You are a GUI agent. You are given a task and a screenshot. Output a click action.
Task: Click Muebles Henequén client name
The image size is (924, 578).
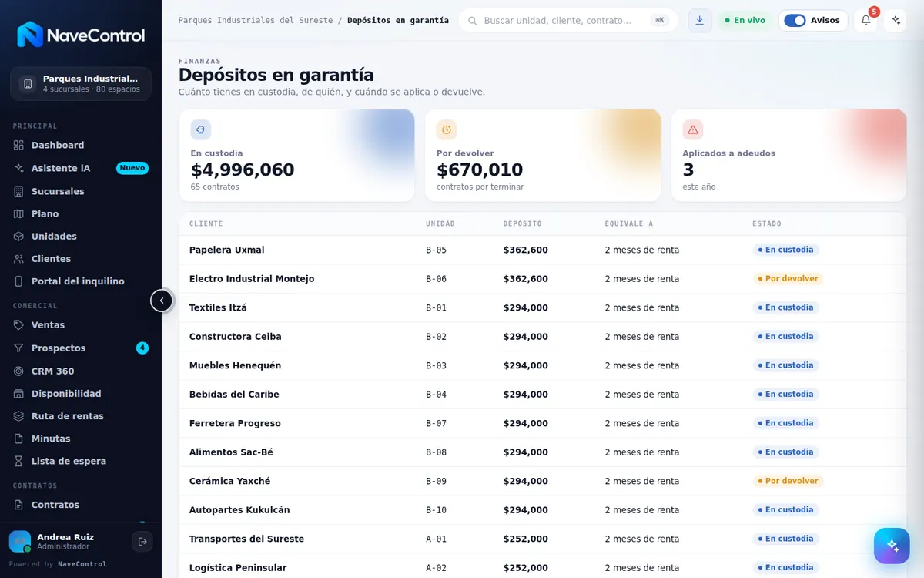236,365
